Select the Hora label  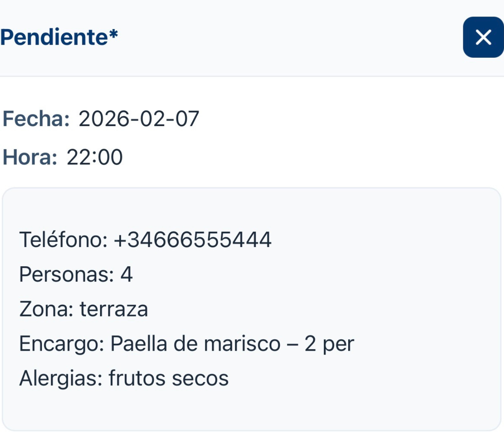[x=30, y=157]
